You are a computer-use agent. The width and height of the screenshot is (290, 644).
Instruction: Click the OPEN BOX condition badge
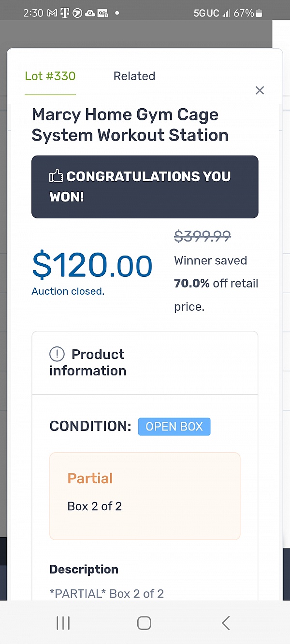[174, 427]
